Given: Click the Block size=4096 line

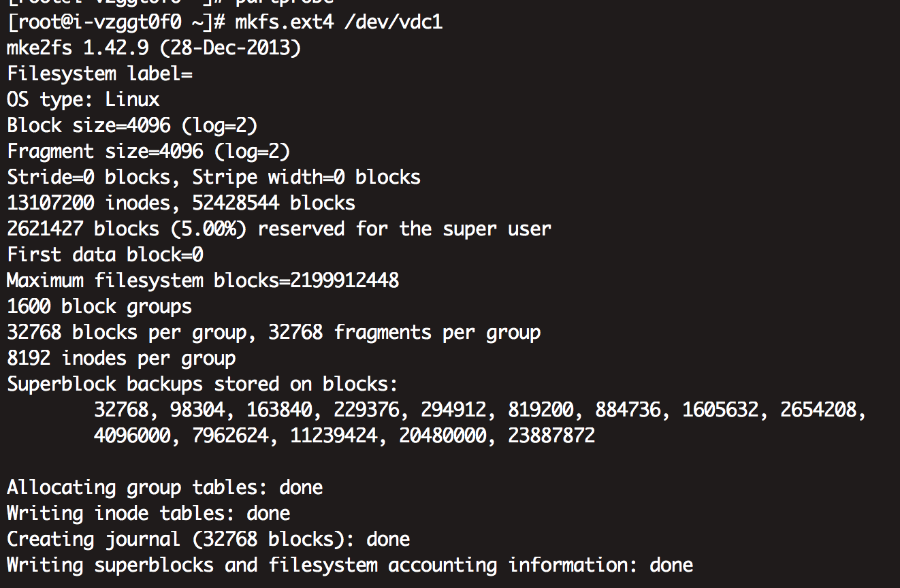Looking at the screenshot, I should [x=132, y=125].
